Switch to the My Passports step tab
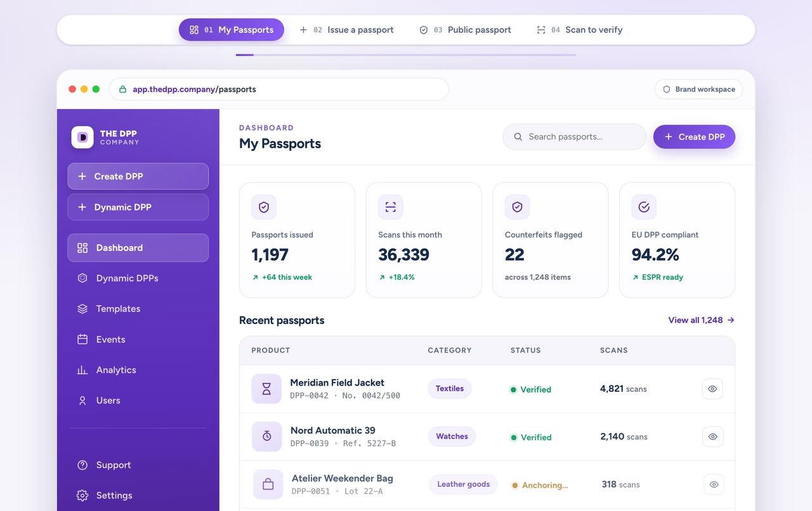812x511 pixels. point(232,30)
